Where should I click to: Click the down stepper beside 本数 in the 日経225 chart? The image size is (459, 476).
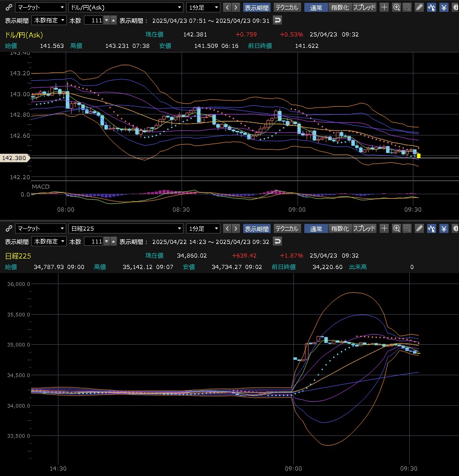coord(107,241)
